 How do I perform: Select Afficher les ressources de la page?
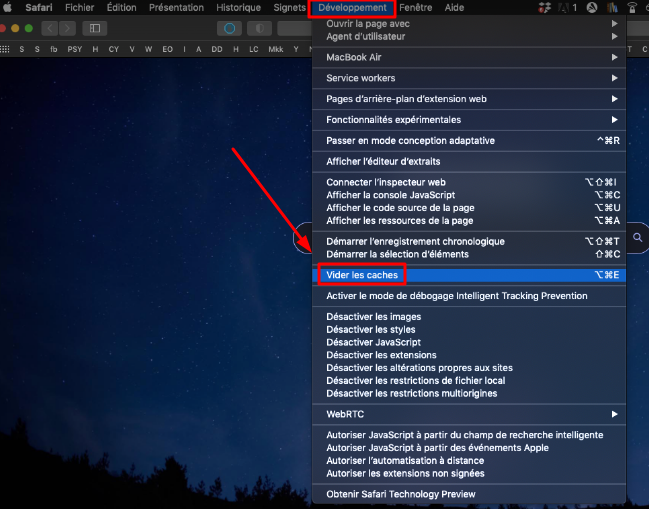pos(469,221)
